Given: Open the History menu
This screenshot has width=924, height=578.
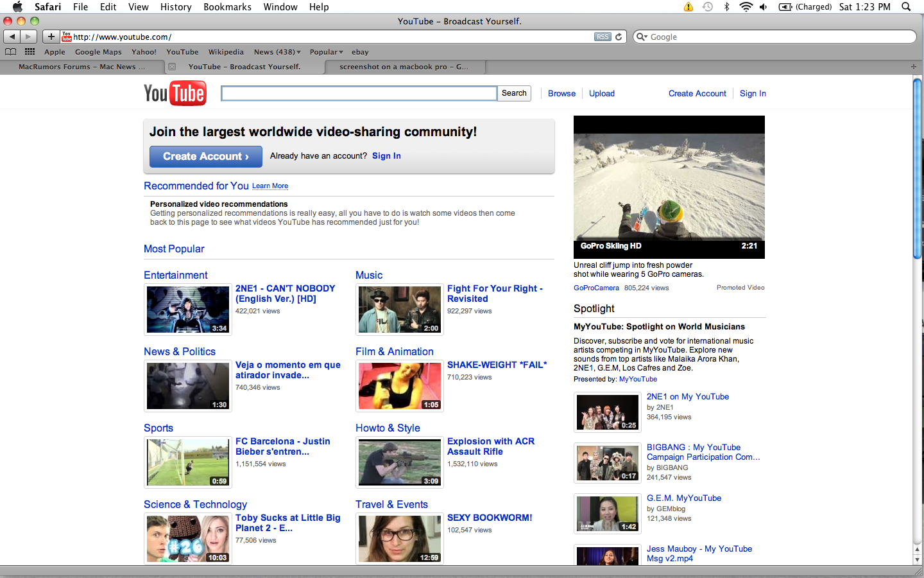Looking at the screenshot, I should (176, 6).
